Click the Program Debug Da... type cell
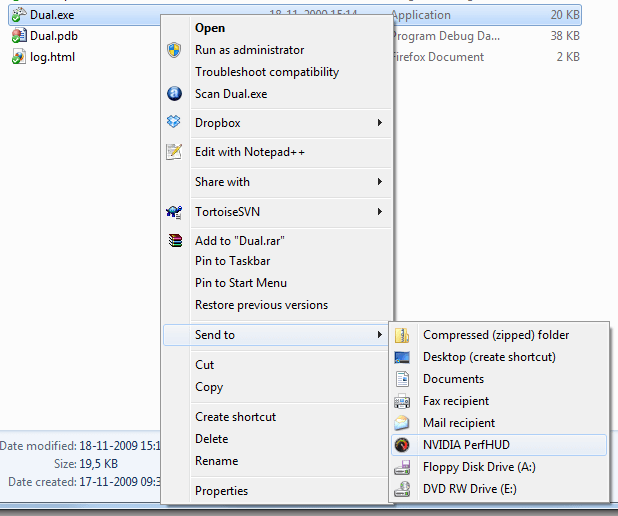This screenshot has width=618, height=516. point(446,36)
